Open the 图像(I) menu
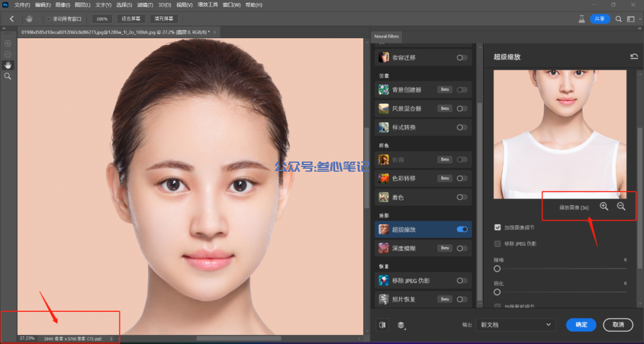This screenshot has height=344, width=644. click(x=63, y=5)
